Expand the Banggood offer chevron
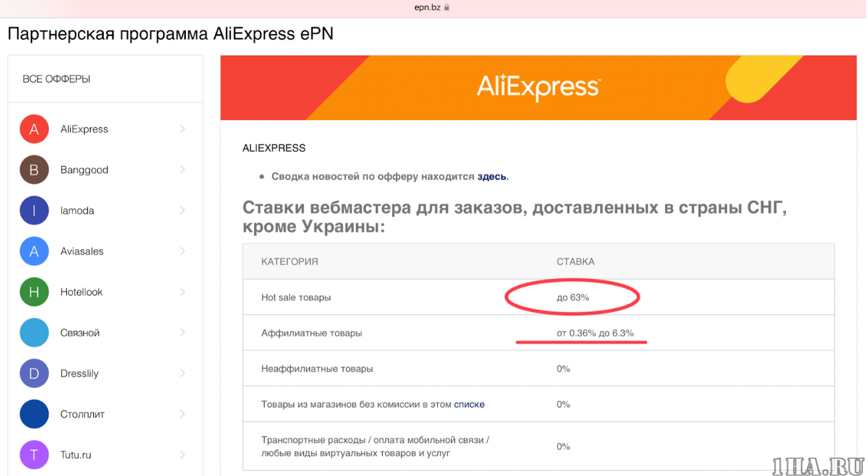The image size is (868, 476). [183, 170]
